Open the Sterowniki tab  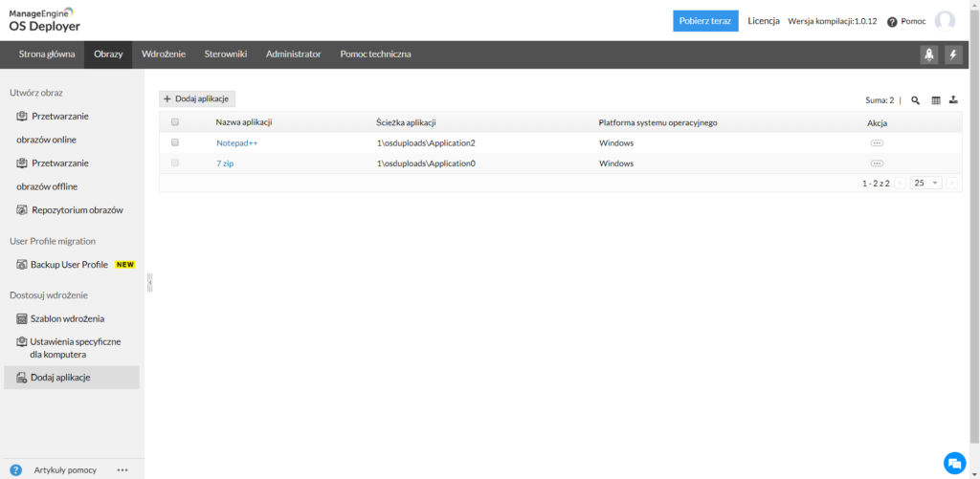(x=226, y=54)
